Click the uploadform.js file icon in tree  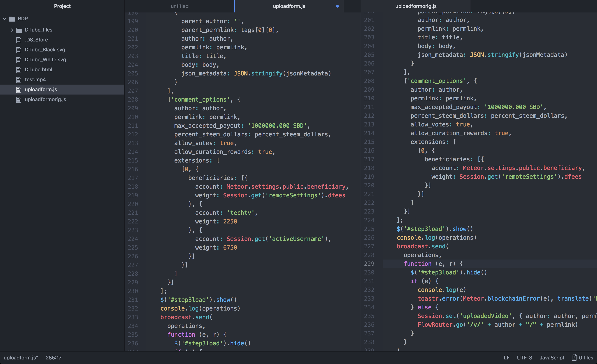(19, 90)
